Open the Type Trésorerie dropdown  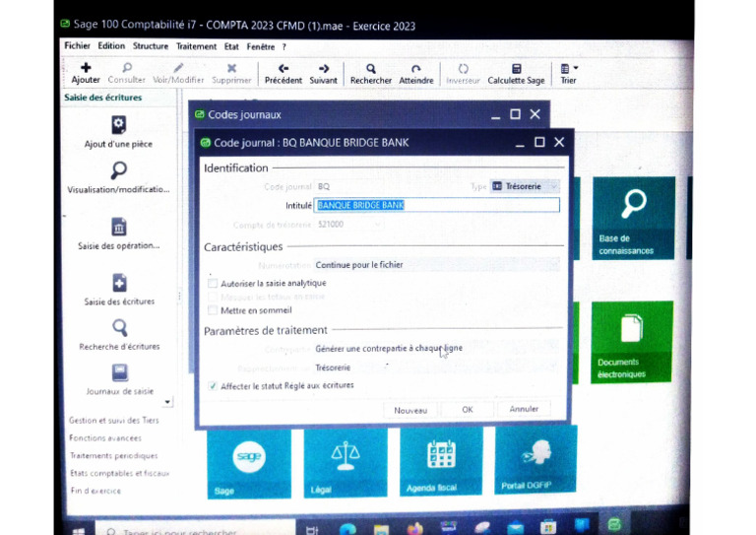click(x=525, y=186)
